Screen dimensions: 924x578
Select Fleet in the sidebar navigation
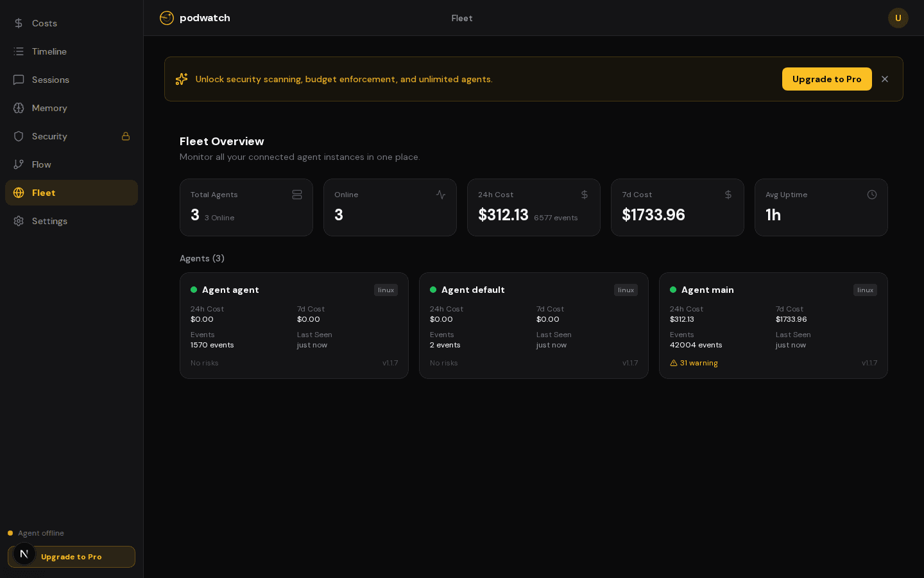click(44, 193)
